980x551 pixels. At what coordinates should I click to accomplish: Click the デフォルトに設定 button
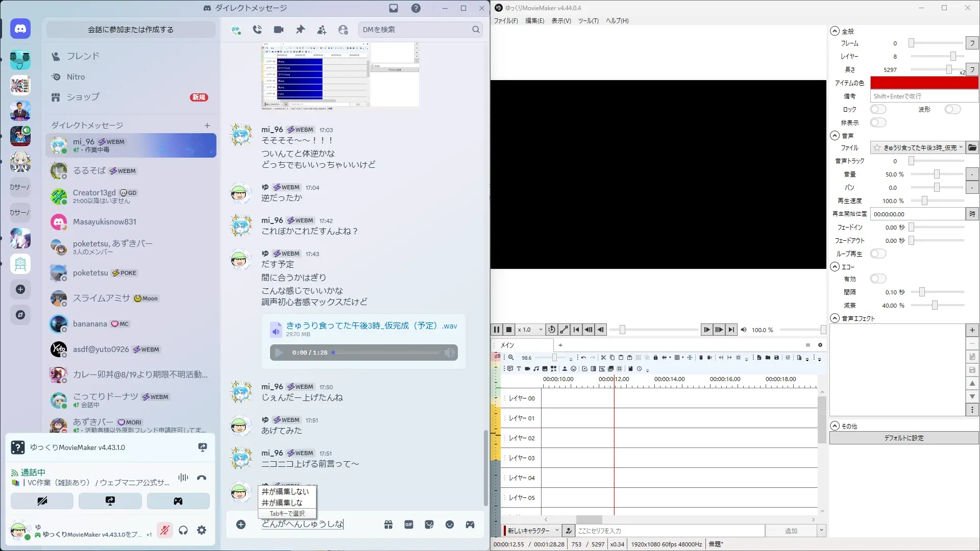pyautogui.click(x=903, y=438)
